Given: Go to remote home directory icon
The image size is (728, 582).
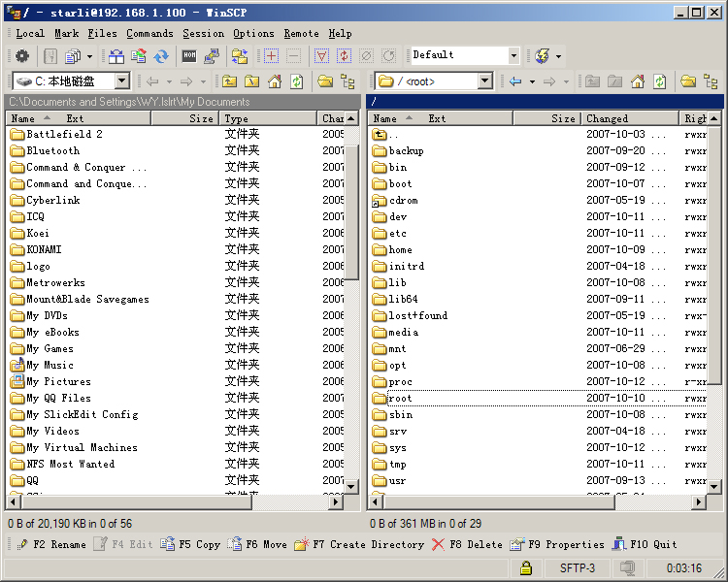Looking at the screenshot, I should click(638, 81).
